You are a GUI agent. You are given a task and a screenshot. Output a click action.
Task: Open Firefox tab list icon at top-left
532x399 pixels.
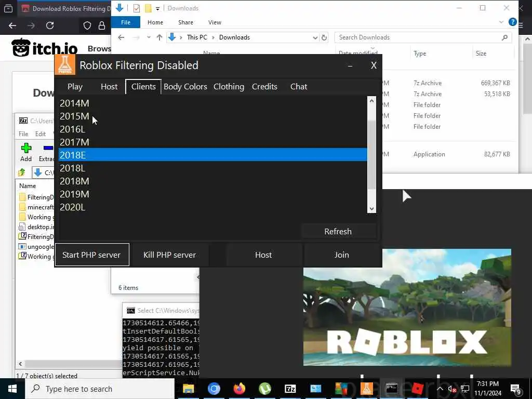point(8,8)
